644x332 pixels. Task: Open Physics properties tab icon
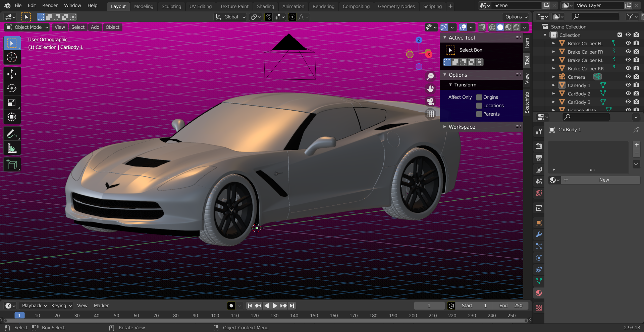point(539,258)
